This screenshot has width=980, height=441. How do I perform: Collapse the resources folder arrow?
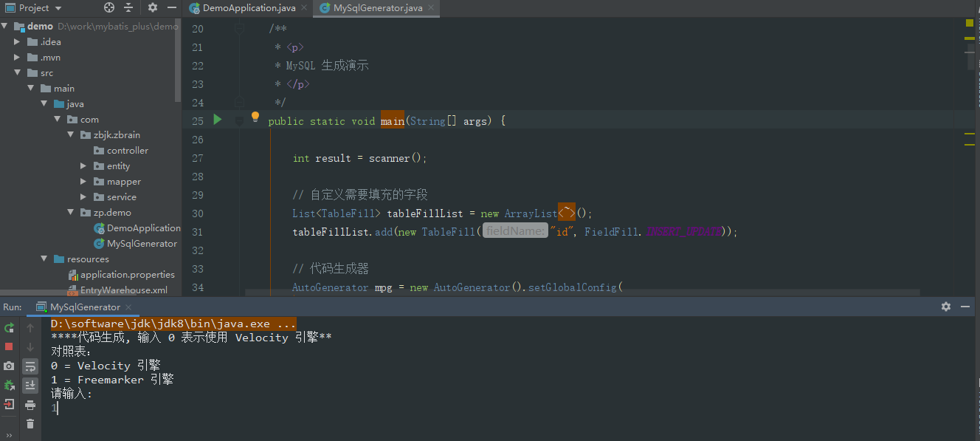(x=44, y=259)
